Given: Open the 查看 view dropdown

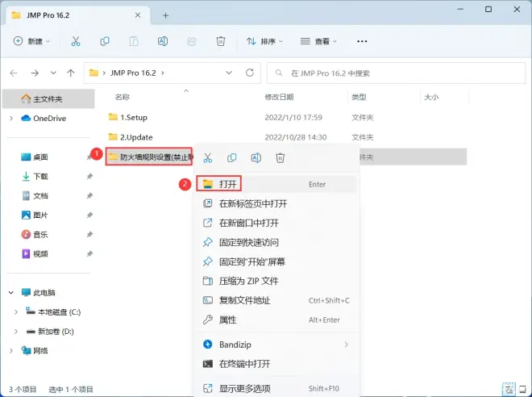Looking at the screenshot, I should coord(318,41).
